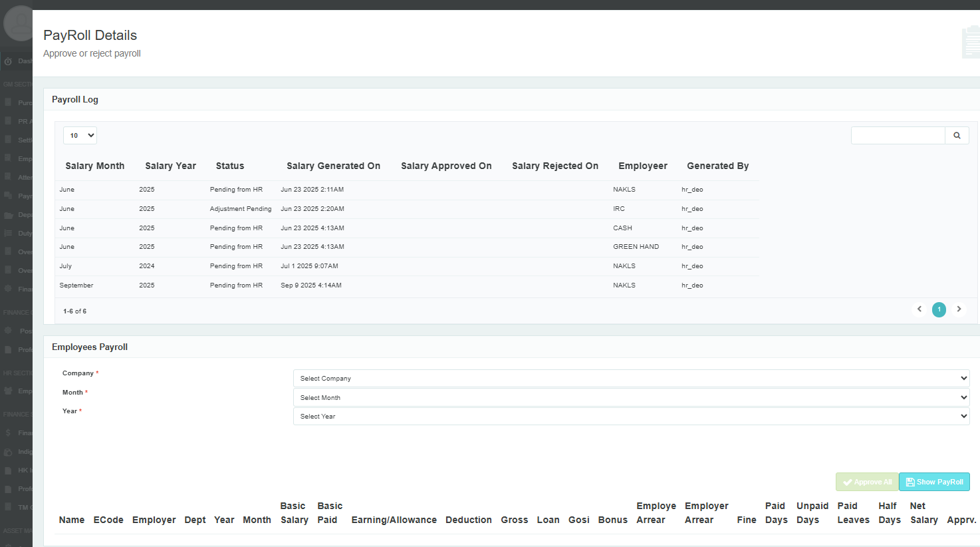Image resolution: width=980 pixels, height=547 pixels.
Task: Click the user avatar in sidebar
Action: [x=18, y=24]
